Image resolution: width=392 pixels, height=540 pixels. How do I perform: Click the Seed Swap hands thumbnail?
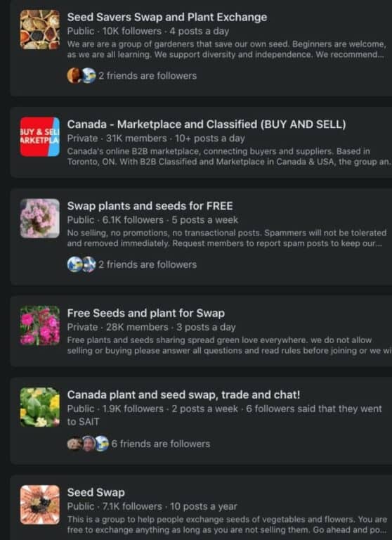(40, 505)
